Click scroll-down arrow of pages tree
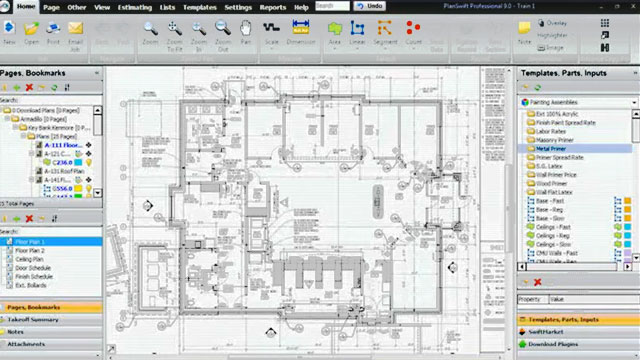 click(x=98, y=193)
